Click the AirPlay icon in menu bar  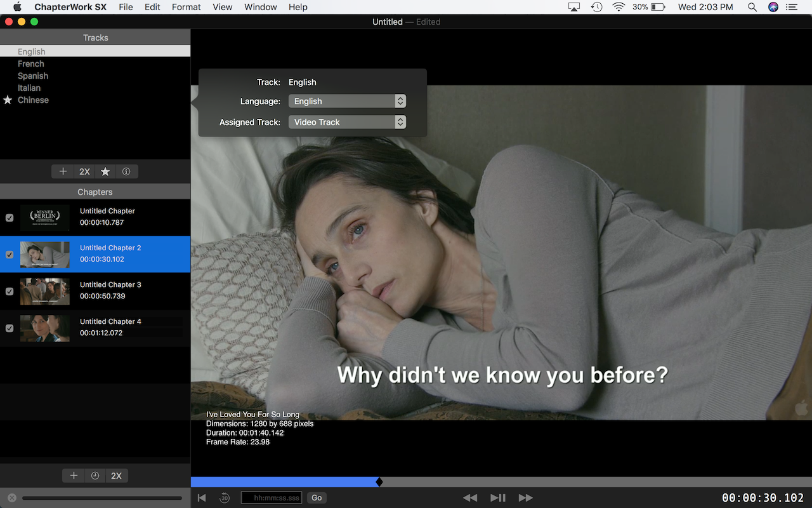[x=574, y=7]
